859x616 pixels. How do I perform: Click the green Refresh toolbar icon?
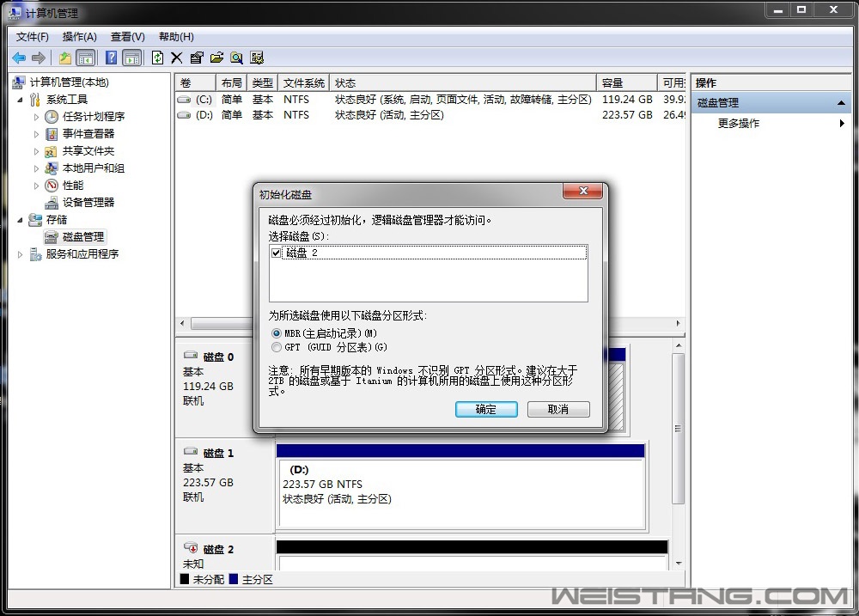pyautogui.click(x=157, y=58)
